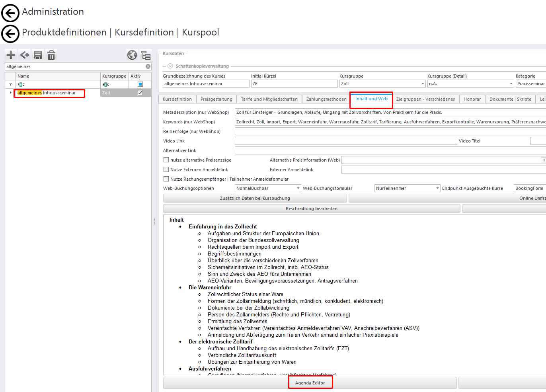Click the globe icon above the course list
This screenshot has height=392, width=546.
(x=132, y=55)
